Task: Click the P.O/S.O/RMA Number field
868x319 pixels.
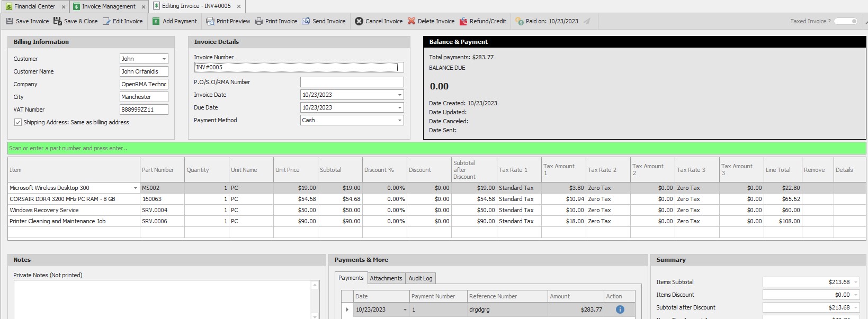Action: 352,82
